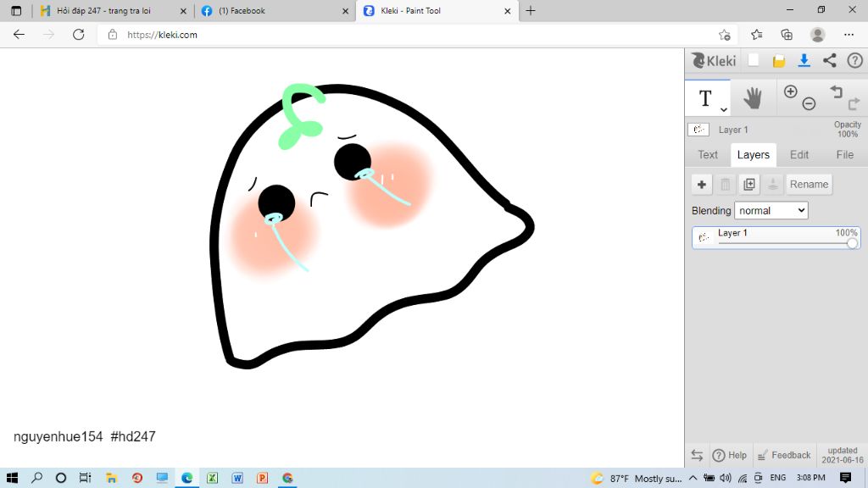Open PowerPoint from the taskbar
The height and width of the screenshot is (488, 868).
click(x=263, y=478)
